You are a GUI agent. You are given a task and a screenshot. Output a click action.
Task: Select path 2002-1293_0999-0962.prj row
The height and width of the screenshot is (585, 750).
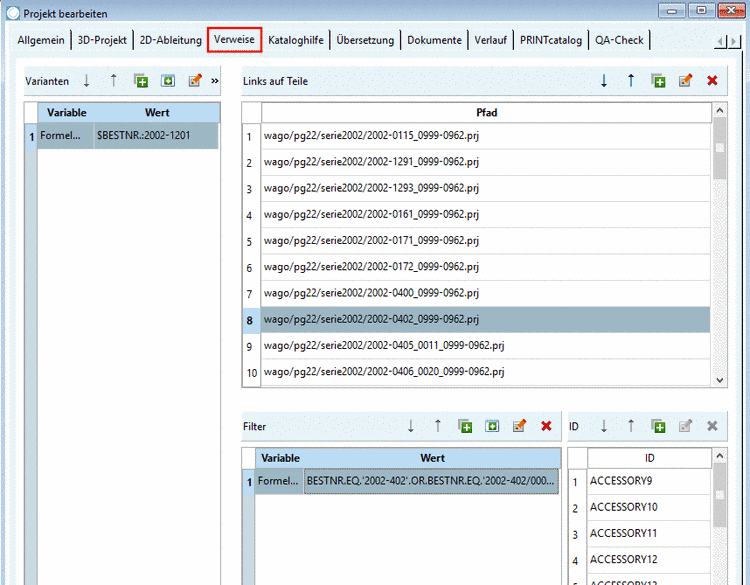(x=485, y=188)
